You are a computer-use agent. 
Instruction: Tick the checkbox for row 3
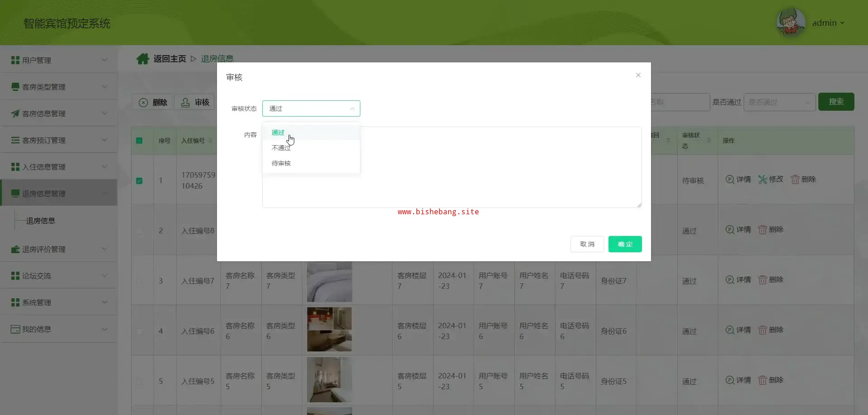139,281
